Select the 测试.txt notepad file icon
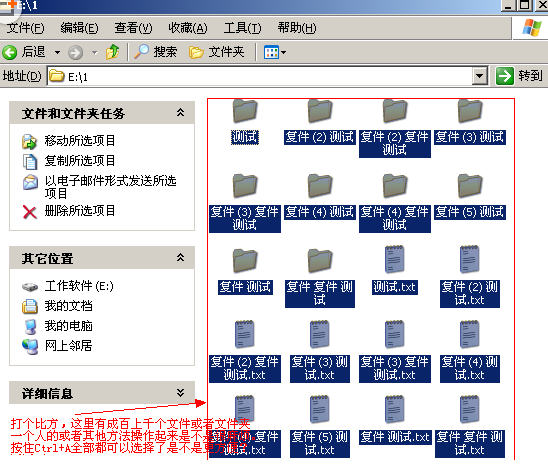 point(395,259)
